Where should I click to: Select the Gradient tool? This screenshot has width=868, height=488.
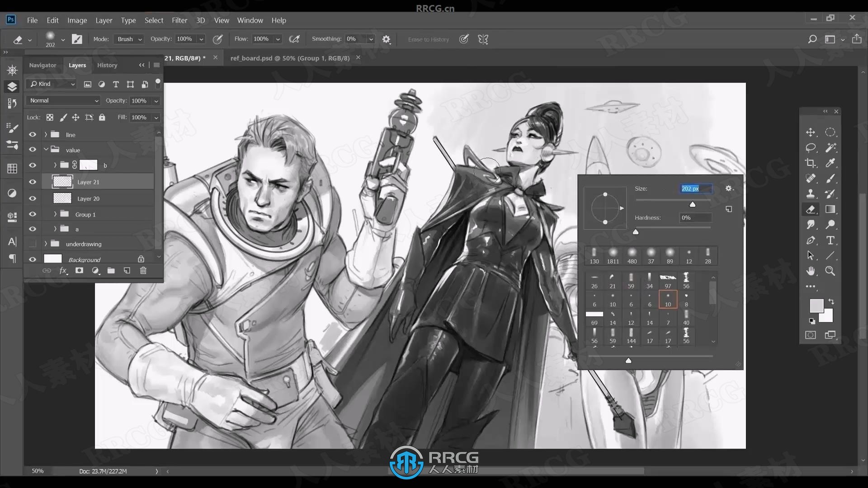[x=830, y=209]
